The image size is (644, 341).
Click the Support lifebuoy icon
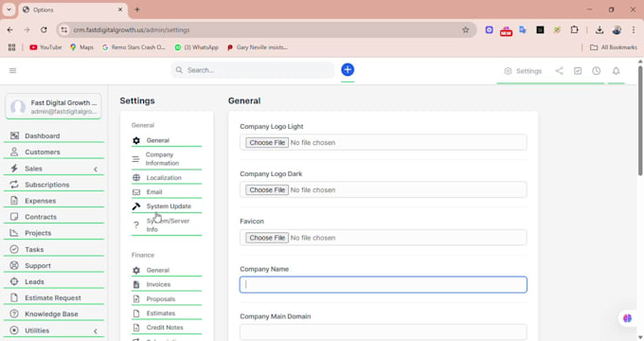(14, 265)
